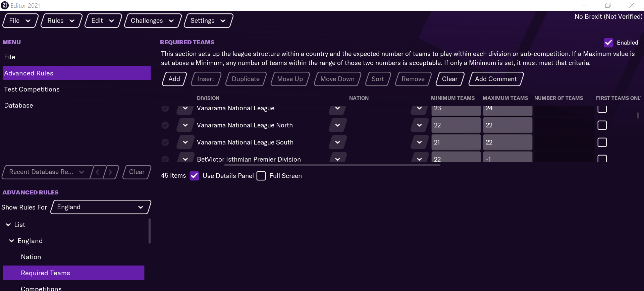Viewport: 644px width, 291px height.
Task: Open division chevron for BetVictor Isthmian Premier Division
Action: coord(185,159)
